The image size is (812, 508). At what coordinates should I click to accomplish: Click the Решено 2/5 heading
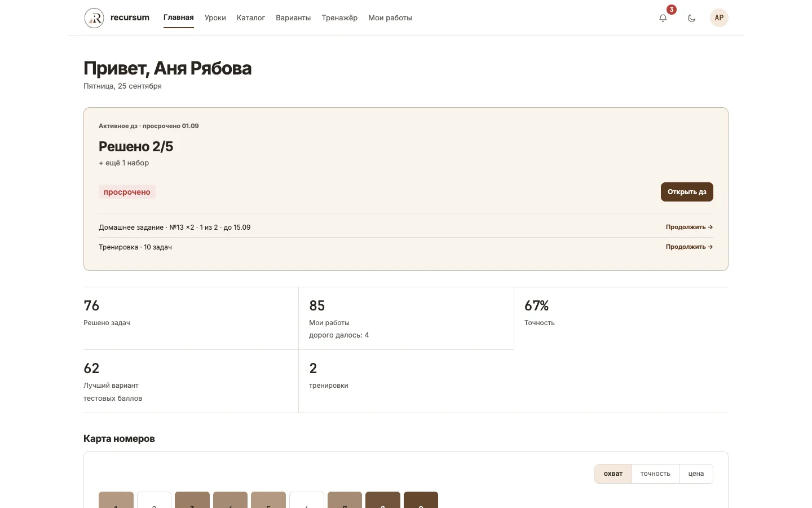(136, 147)
